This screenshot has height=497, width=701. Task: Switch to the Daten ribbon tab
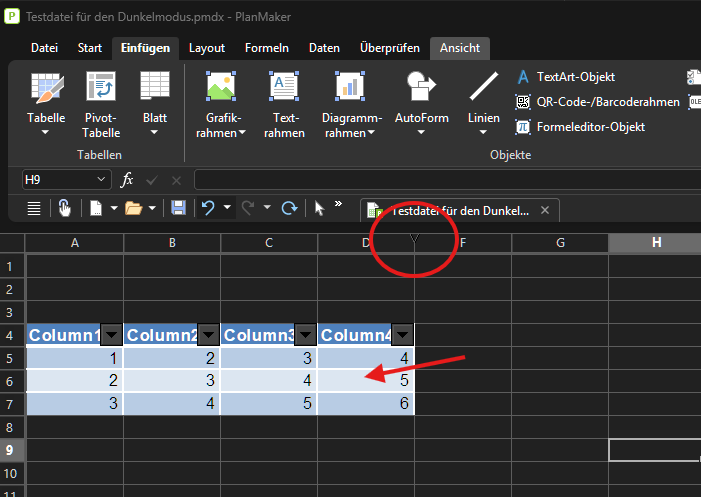[x=324, y=48]
